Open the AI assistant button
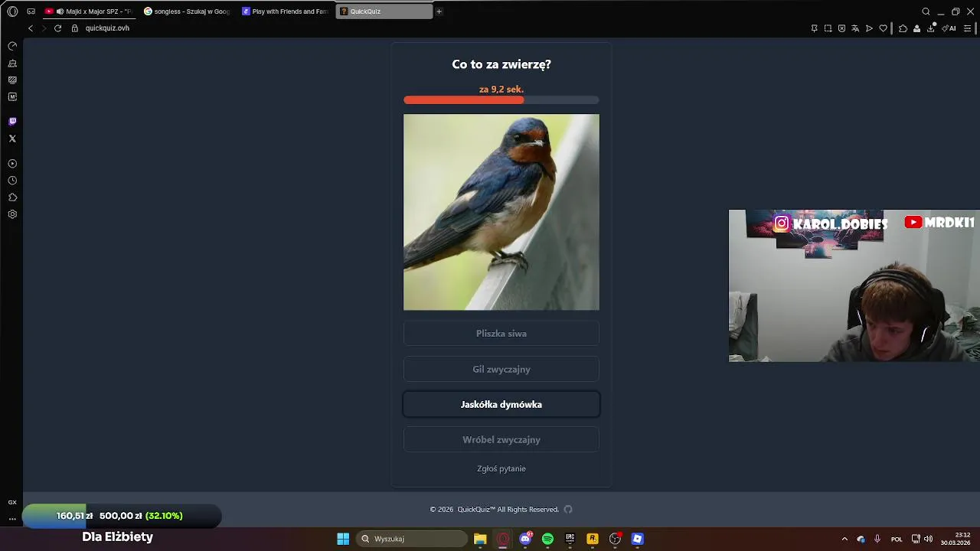 [949, 28]
